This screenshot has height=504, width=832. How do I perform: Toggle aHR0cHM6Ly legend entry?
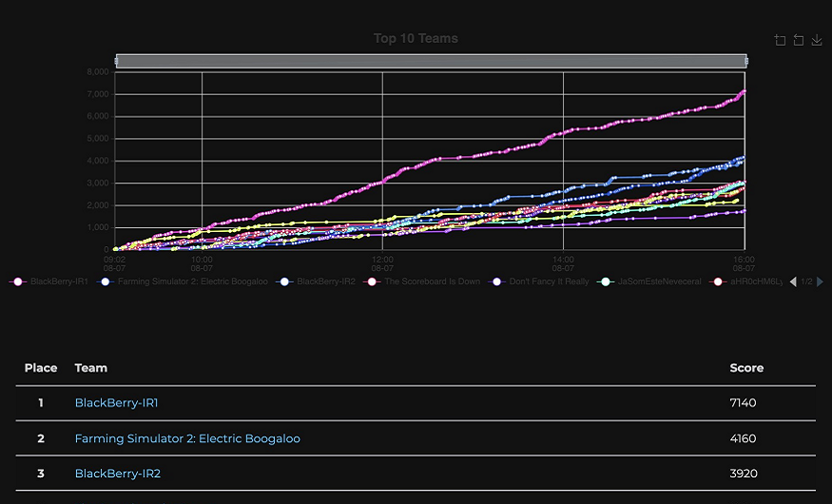pyautogui.click(x=746, y=281)
